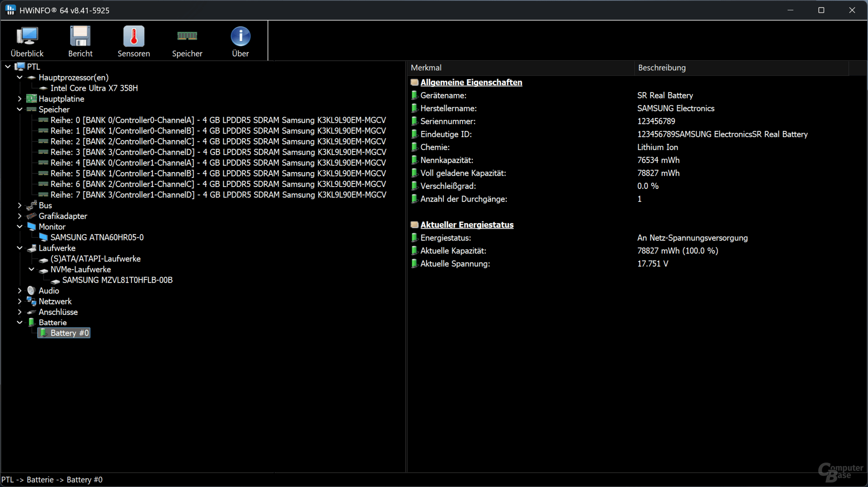
Task: Open the Speicher memory tool
Action: (187, 42)
